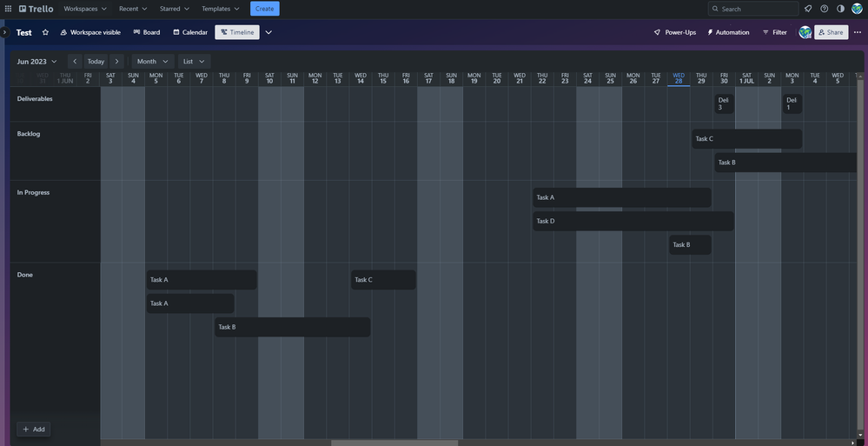Expand more views chevron beside Timeline
The image size is (868, 446).
268,32
